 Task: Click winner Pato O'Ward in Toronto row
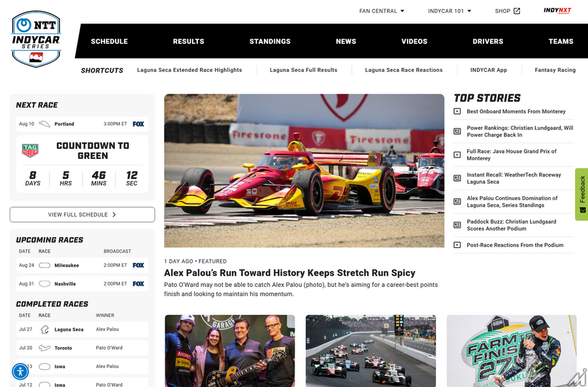point(109,348)
